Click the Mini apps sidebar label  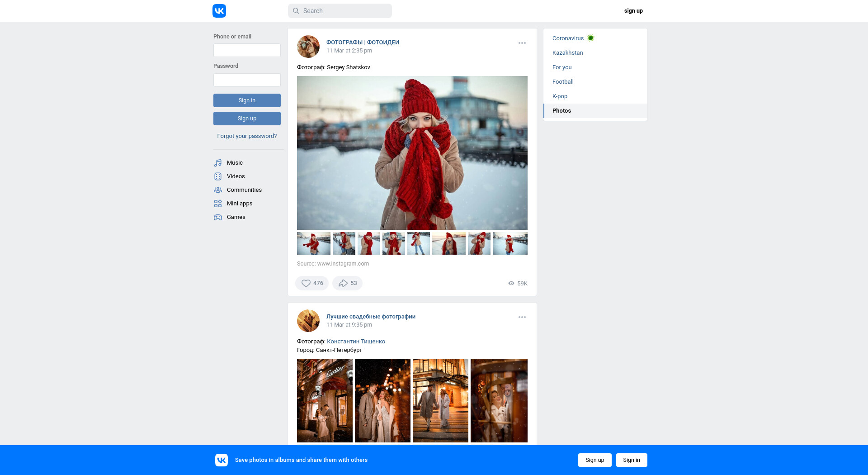[x=240, y=204]
